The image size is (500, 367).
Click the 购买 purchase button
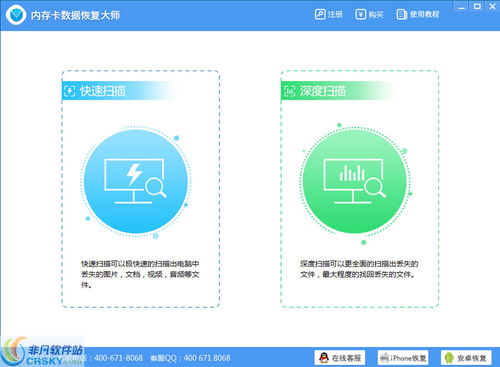(x=369, y=14)
